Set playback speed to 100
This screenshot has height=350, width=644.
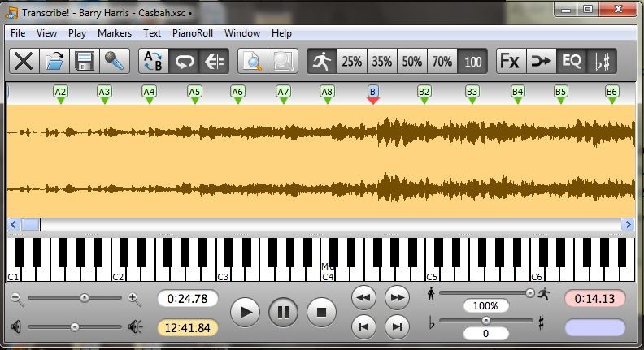click(x=472, y=62)
